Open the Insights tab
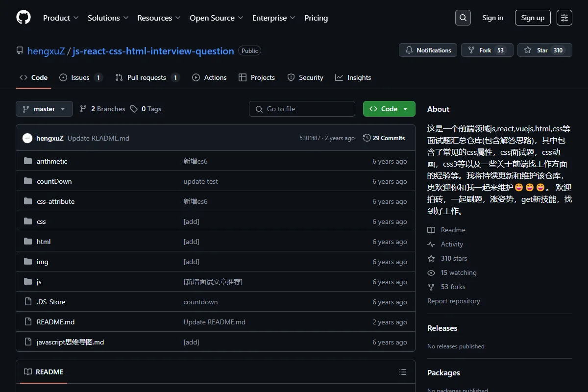Viewport: 588px width, 392px height. (353, 77)
